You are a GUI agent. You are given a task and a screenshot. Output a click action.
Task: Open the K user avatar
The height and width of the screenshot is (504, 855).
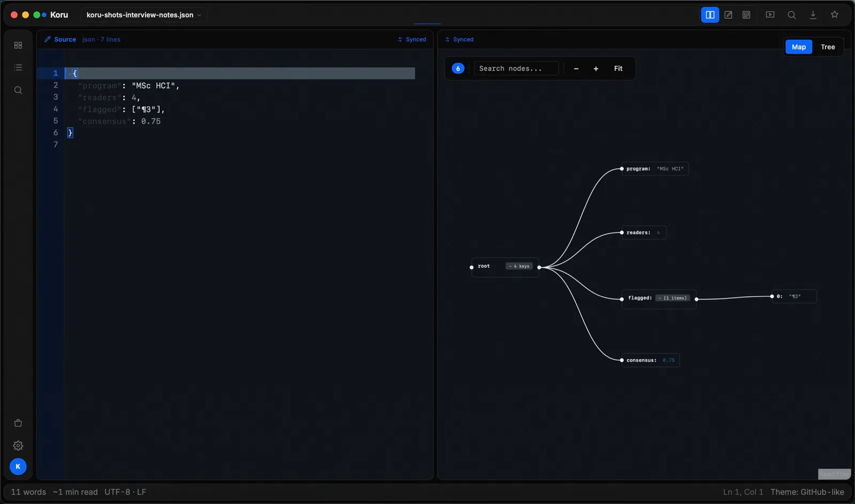[x=18, y=467]
